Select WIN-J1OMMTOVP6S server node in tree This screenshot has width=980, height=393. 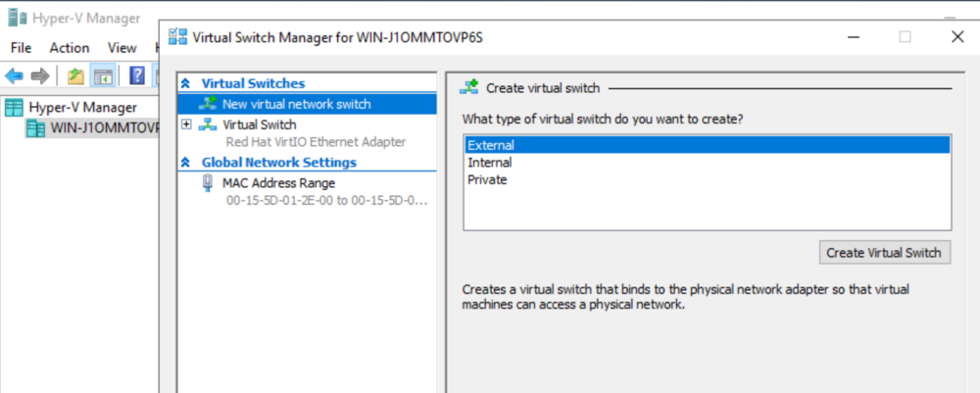(104, 128)
